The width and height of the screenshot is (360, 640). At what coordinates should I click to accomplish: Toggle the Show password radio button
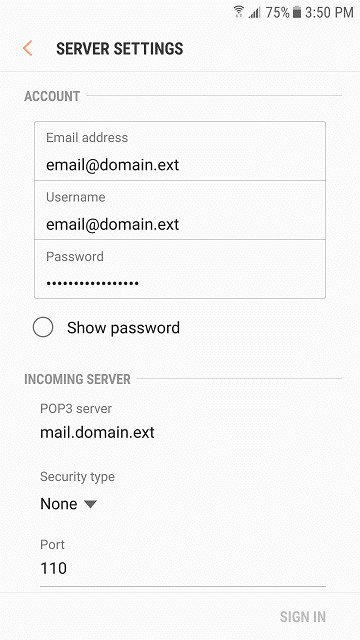coord(43,327)
